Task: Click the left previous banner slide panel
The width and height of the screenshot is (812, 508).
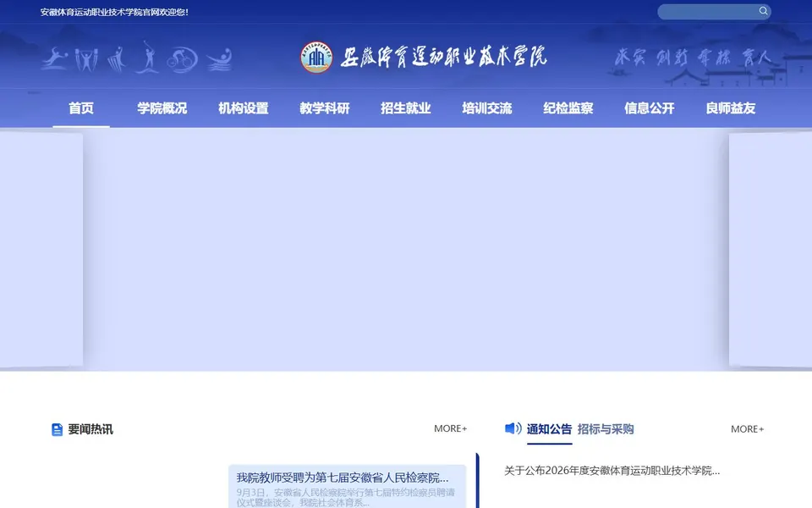Action: pos(41,250)
